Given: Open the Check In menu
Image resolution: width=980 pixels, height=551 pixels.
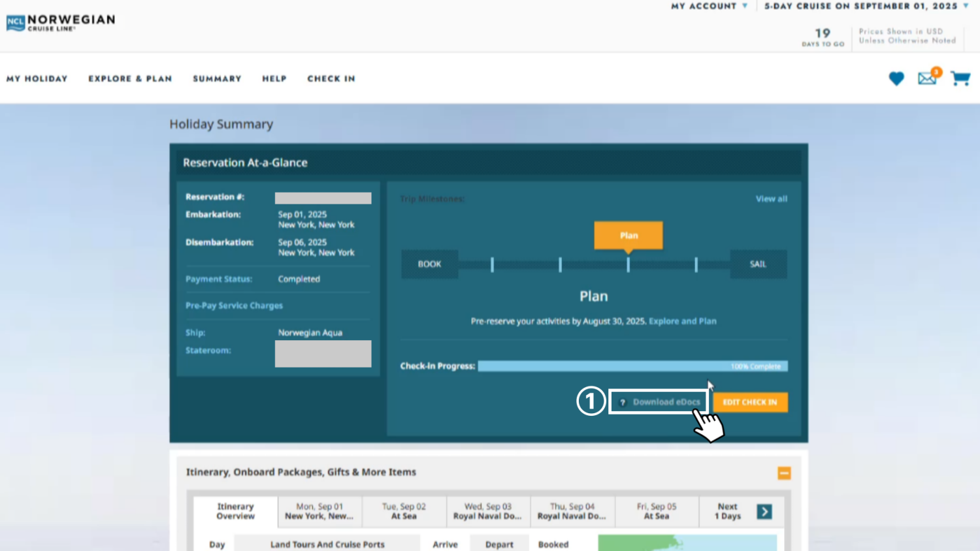Looking at the screenshot, I should (331, 78).
